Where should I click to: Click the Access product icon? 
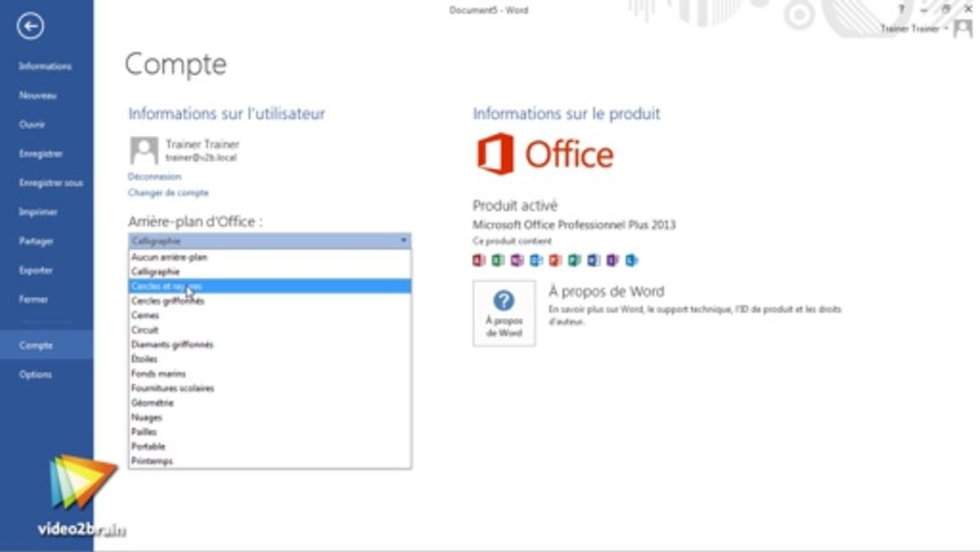480,261
